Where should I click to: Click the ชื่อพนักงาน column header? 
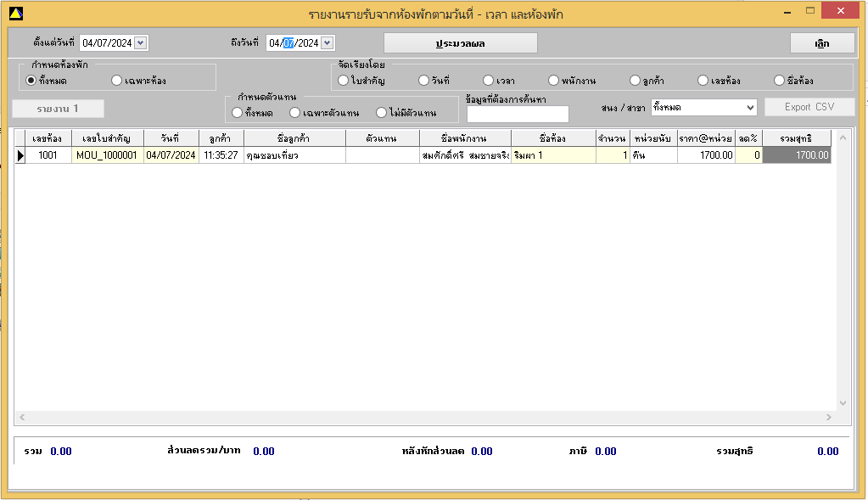(465, 138)
